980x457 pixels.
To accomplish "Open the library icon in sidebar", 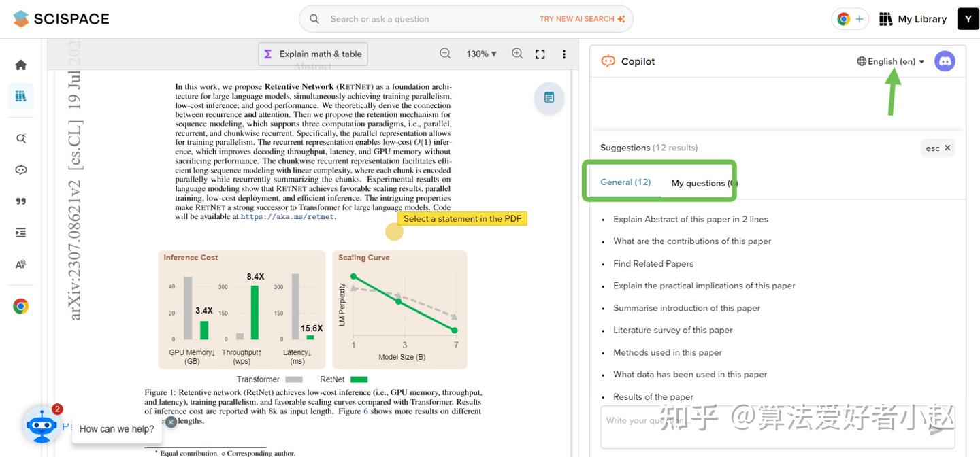I will click(x=20, y=96).
